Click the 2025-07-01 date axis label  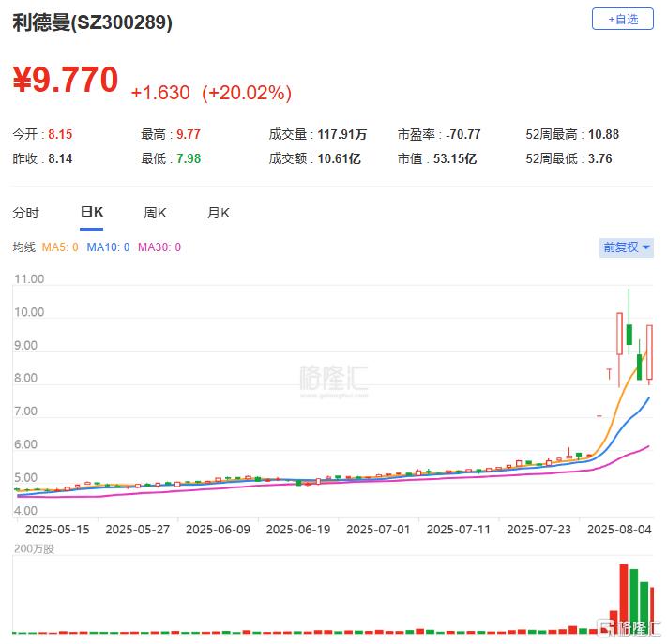[x=378, y=530]
